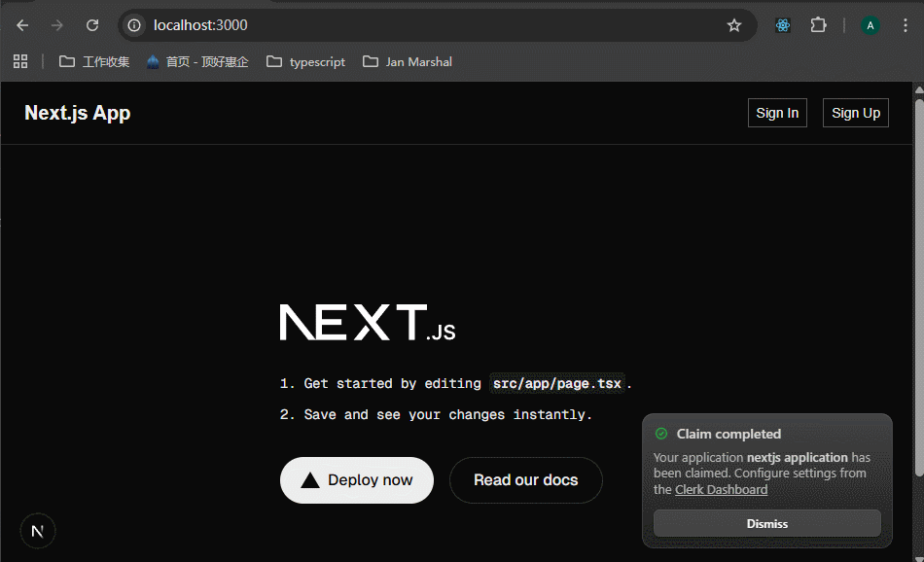
Task: Open Chrome three-dot menu
Action: coord(905,25)
